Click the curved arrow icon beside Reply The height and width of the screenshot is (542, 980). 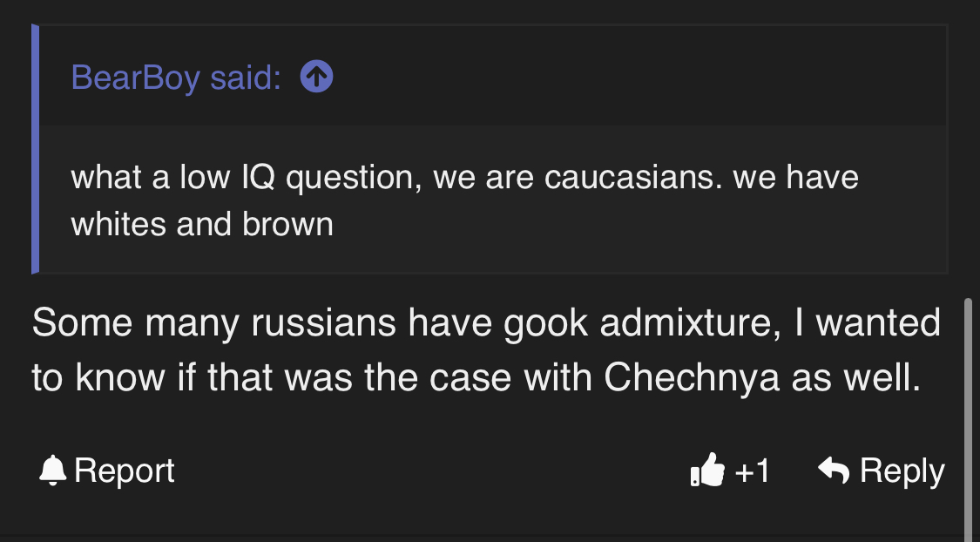coord(834,470)
